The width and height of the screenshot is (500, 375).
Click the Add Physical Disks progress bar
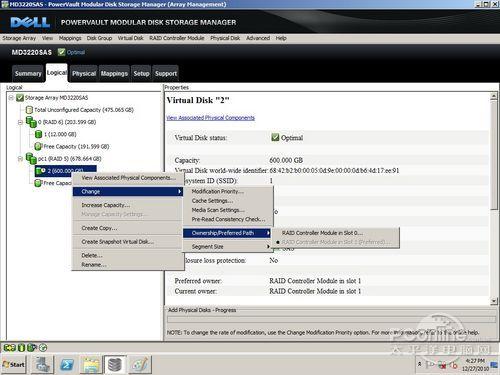[x=331, y=319]
